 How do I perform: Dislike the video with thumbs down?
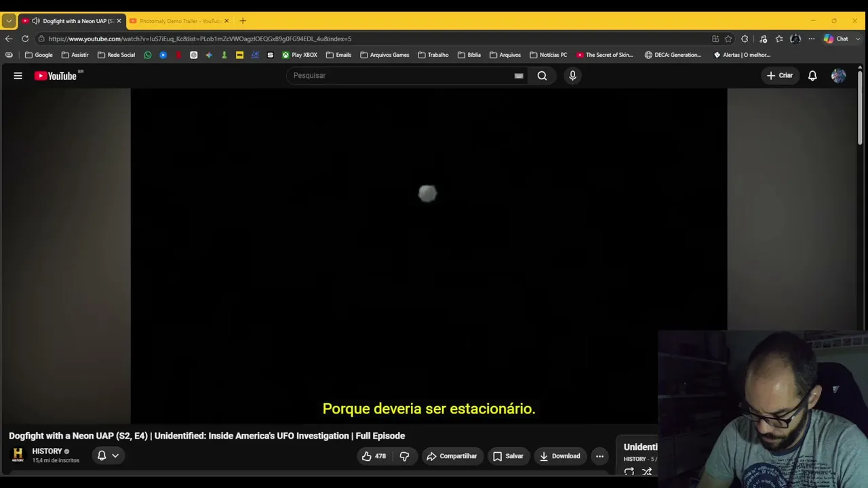(x=404, y=456)
